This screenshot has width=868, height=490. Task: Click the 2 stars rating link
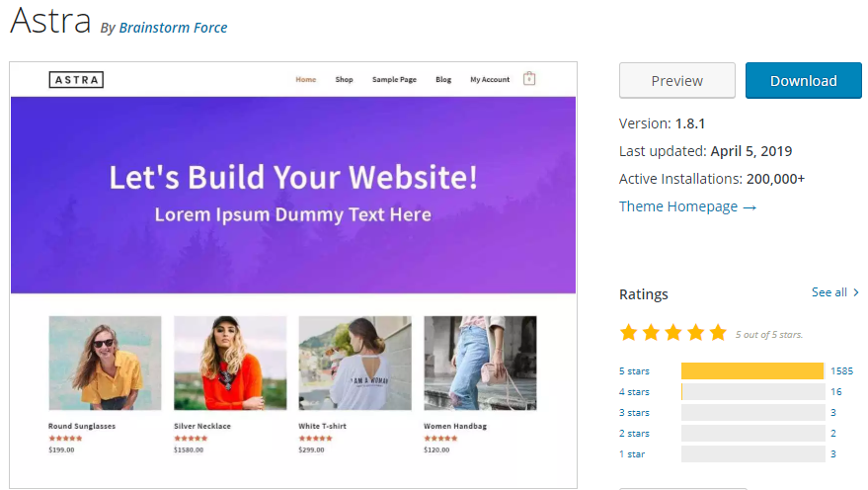[634, 434]
